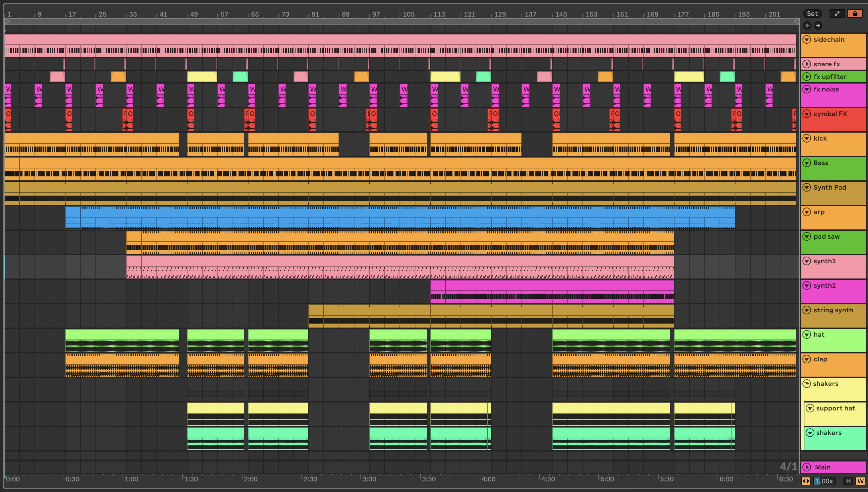868x492 pixels.
Task: Unfold the snare fx track
Action: pyautogui.click(x=807, y=64)
